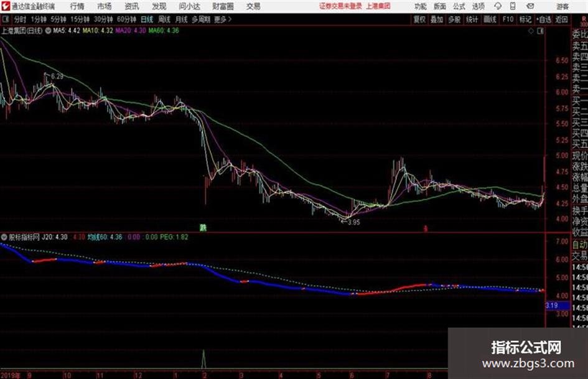The image size is (588, 379).
Task: Open the 资讯 menu
Action: tap(132, 6)
